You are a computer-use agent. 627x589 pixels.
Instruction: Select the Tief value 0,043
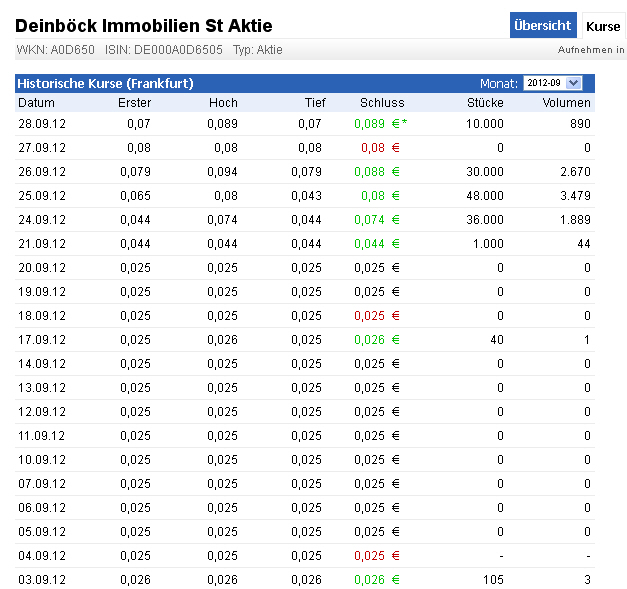306,196
